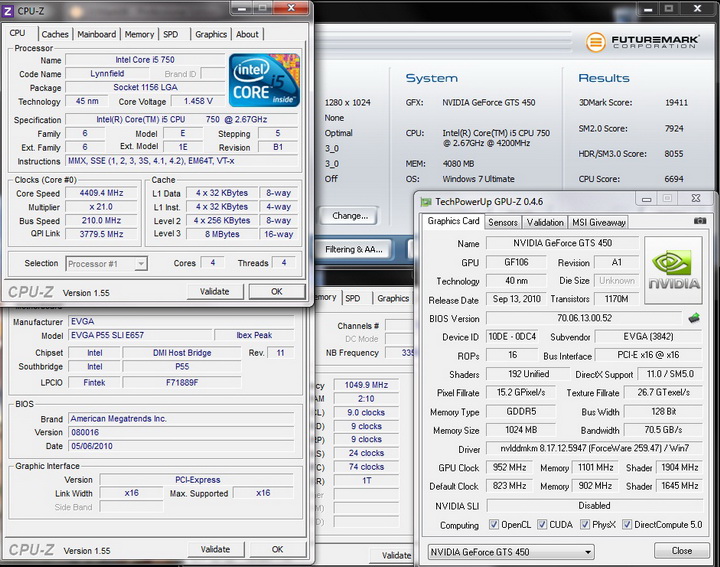Viewport: 720px width, 567px height.
Task: Click the Core Speed value 4409.4 MHz
Action: click(101, 193)
